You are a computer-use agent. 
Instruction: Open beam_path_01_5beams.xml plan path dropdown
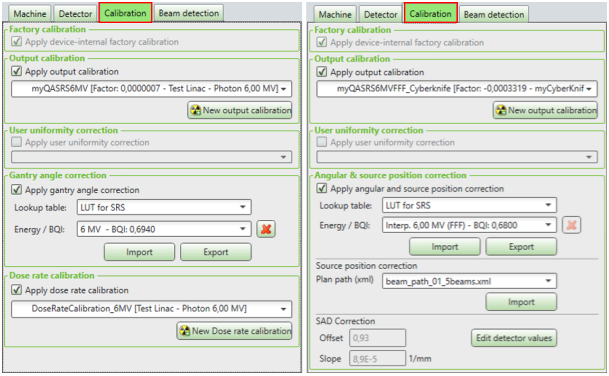tap(469, 281)
